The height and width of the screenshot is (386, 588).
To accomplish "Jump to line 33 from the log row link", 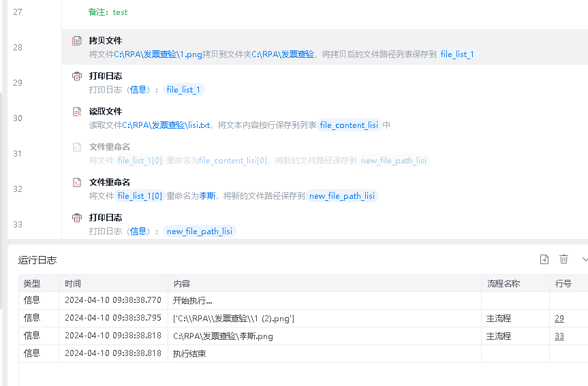I will tap(559, 336).
